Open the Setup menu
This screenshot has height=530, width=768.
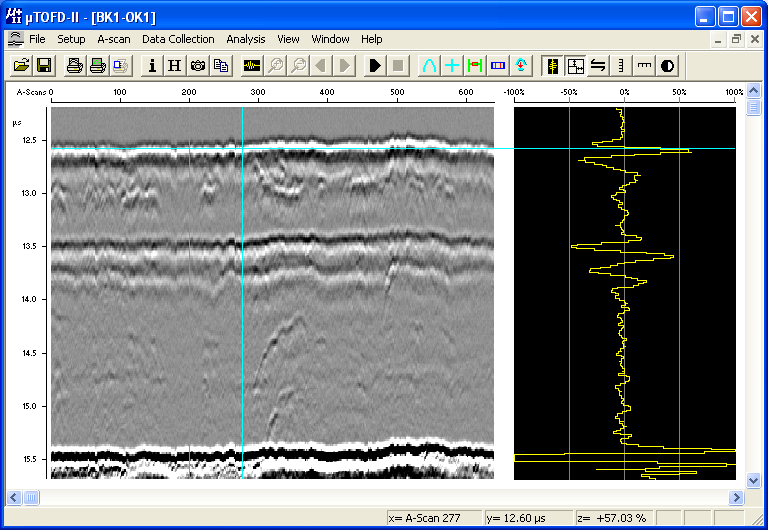tap(71, 39)
